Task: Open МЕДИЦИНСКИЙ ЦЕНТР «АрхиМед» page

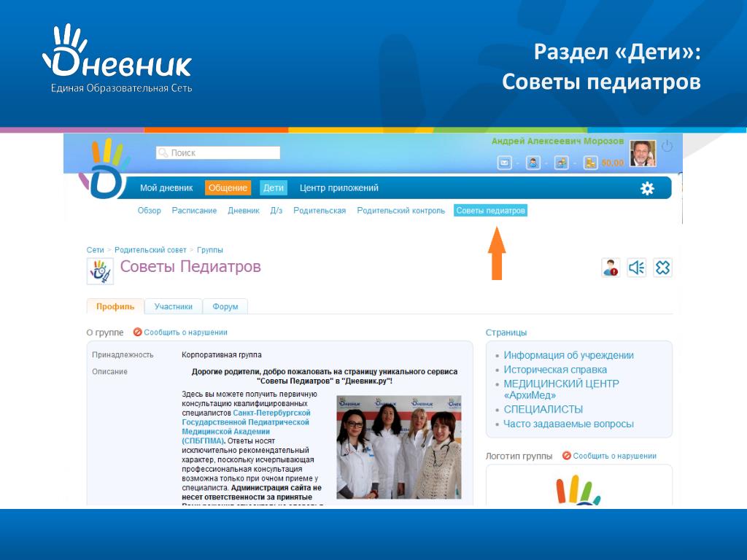Action: pyautogui.click(x=561, y=389)
